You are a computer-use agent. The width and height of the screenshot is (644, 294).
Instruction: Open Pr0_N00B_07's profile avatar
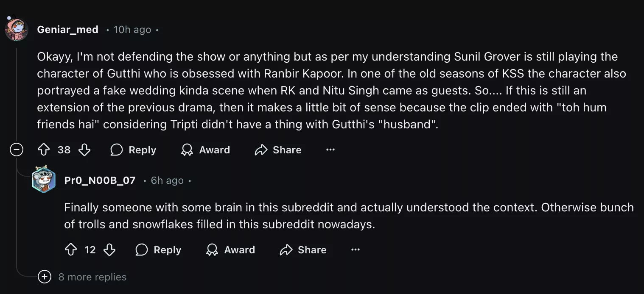click(x=44, y=180)
